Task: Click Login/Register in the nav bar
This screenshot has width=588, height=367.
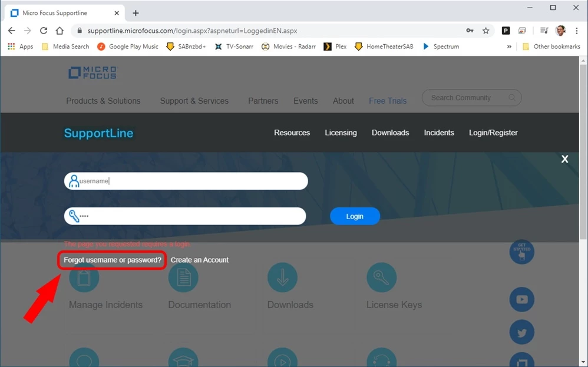Action: click(493, 133)
